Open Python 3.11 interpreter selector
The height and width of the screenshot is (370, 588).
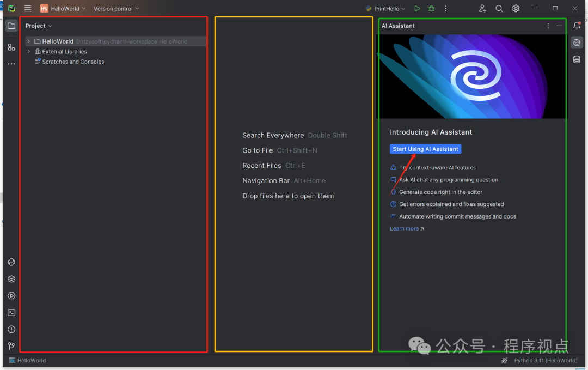tap(546, 360)
